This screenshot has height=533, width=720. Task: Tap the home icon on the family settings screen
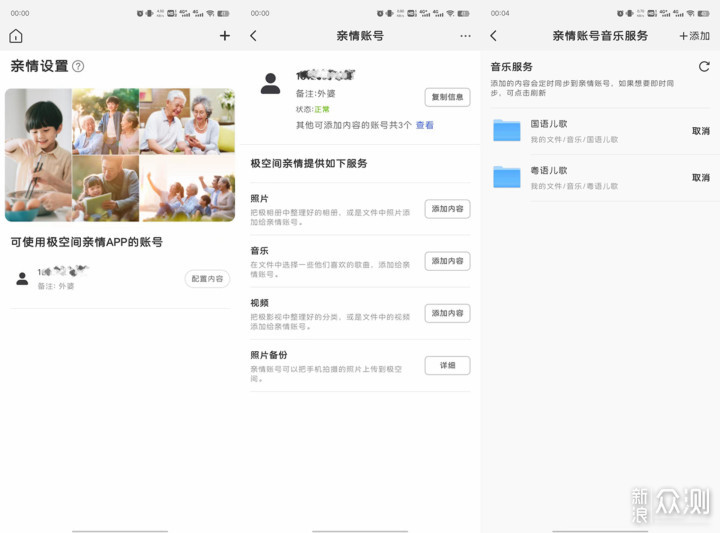[x=16, y=36]
